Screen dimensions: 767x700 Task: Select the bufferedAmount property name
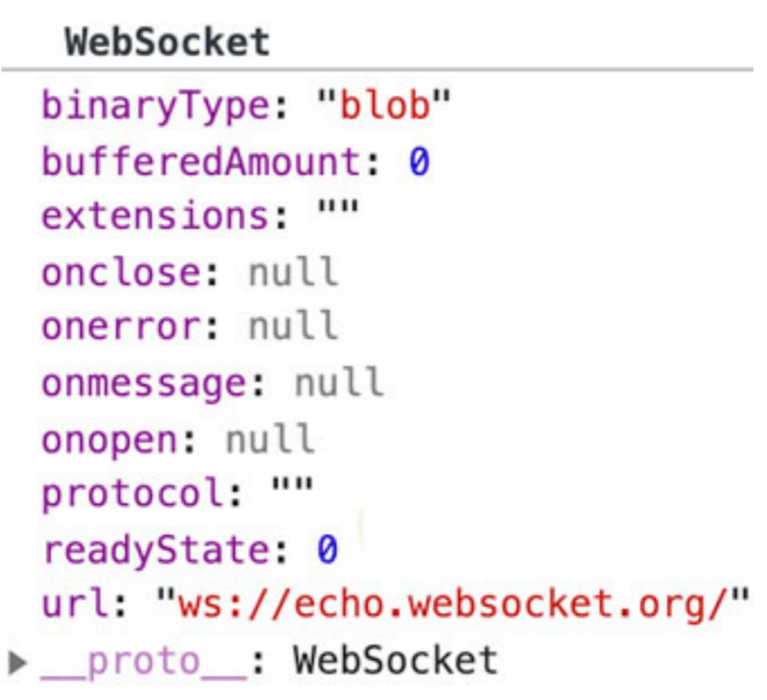[x=201, y=163]
